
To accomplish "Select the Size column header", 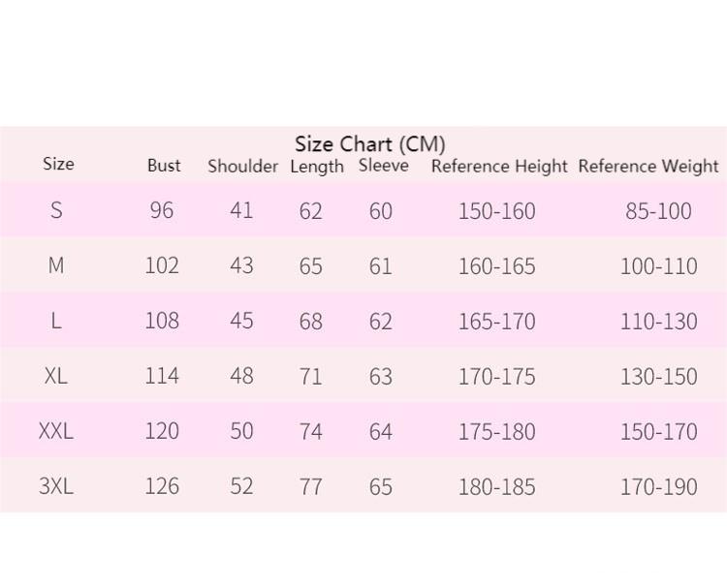I will [x=58, y=164].
